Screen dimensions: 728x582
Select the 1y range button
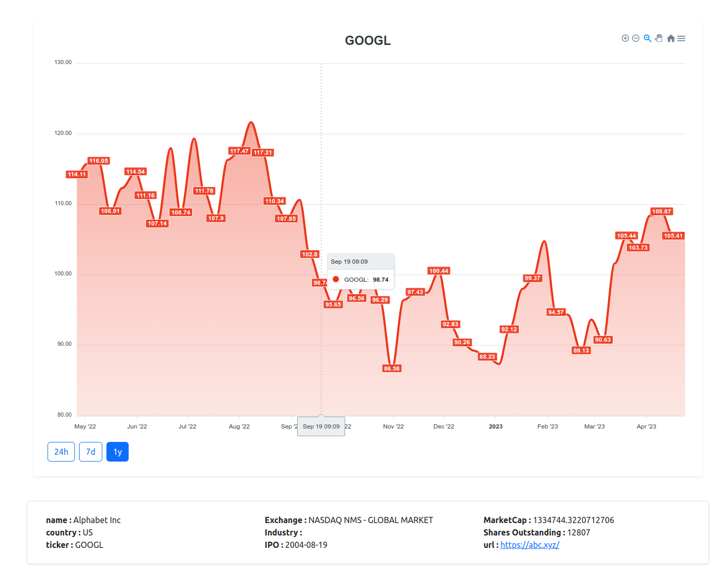coord(117,452)
